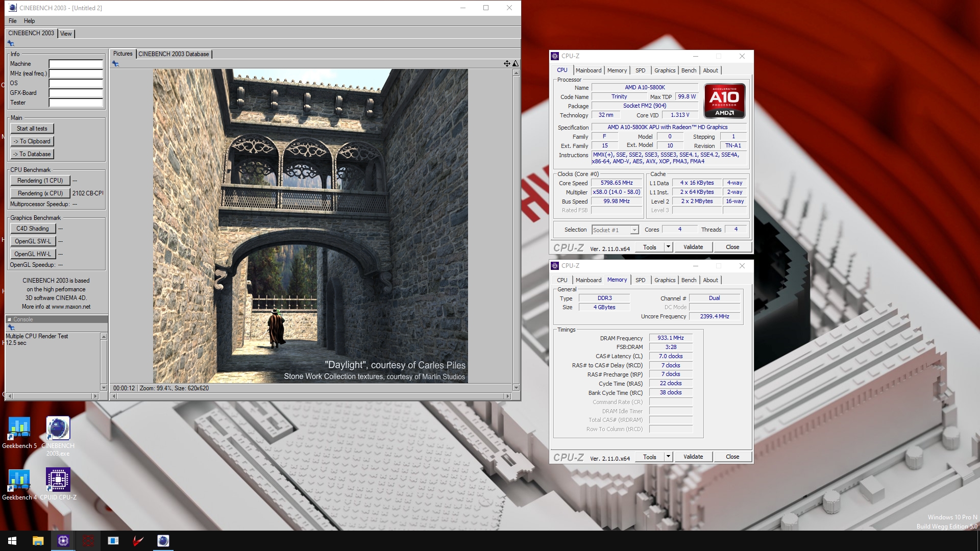Click the Console panel pin icon

tap(11, 328)
